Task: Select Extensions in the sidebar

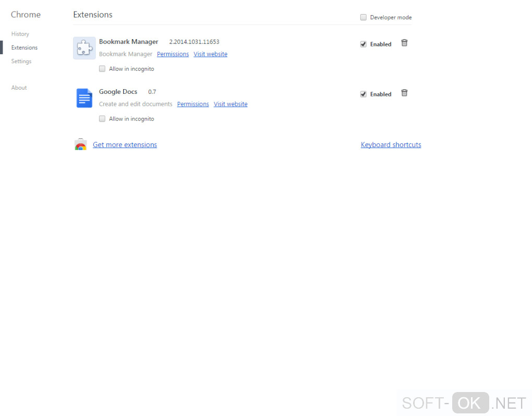Action: [25, 47]
